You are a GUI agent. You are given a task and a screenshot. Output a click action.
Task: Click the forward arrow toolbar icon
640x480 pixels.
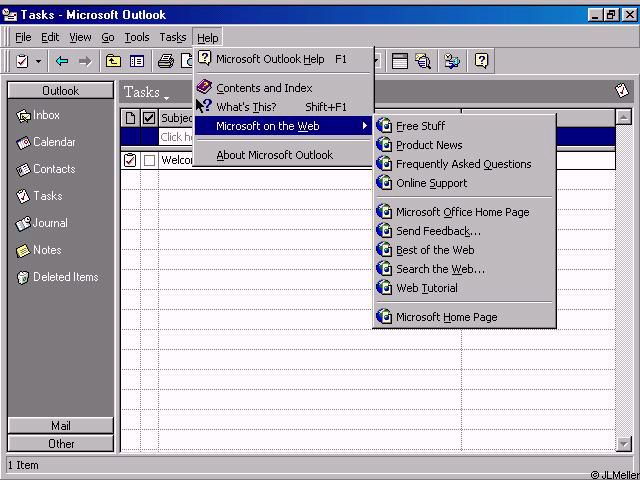click(x=85, y=61)
